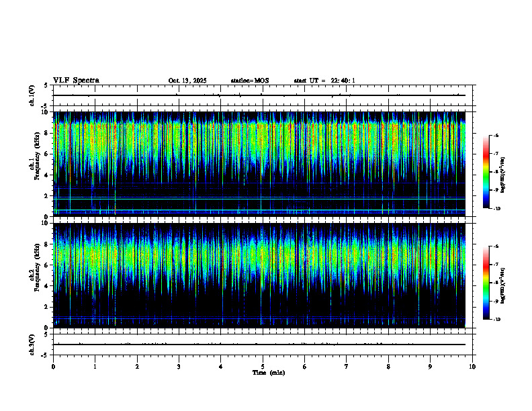
Task: Select the date text "Oct. 13, 2025"
Action: [x=187, y=81]
